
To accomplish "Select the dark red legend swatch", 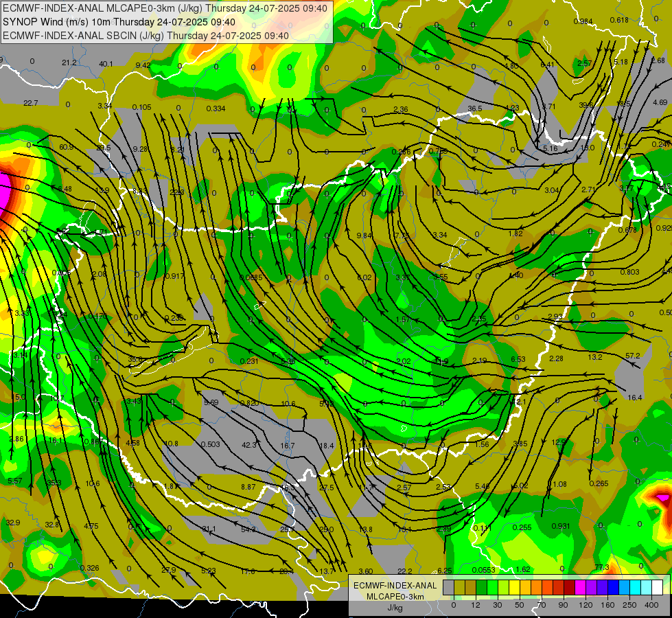I will tap(570, 587).
